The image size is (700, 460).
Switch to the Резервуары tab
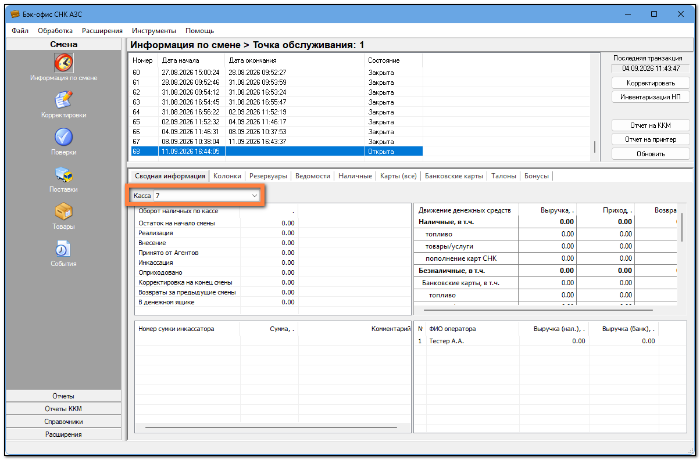pyautogui.click(x=268, y=176)
